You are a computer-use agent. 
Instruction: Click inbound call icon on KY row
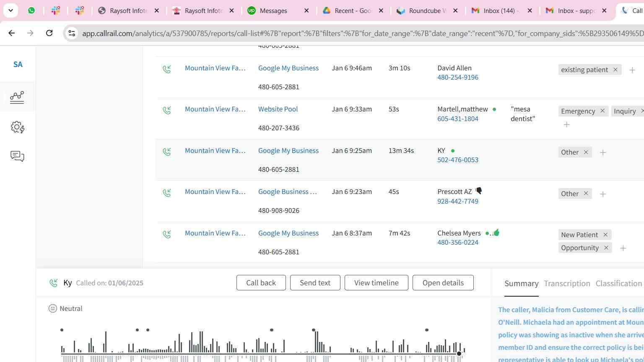tap(167, 151)
